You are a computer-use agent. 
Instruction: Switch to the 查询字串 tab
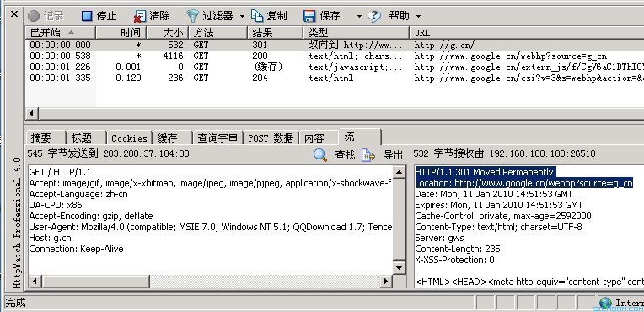(x=217, y=137)
